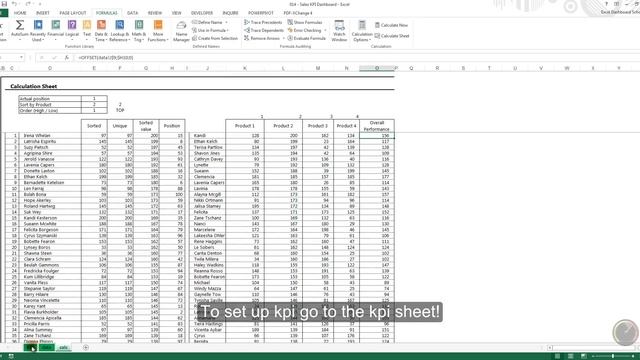640x360 pixels.
Task: Click the formula bar Enter checkmark
Action: tap(53, 58)
